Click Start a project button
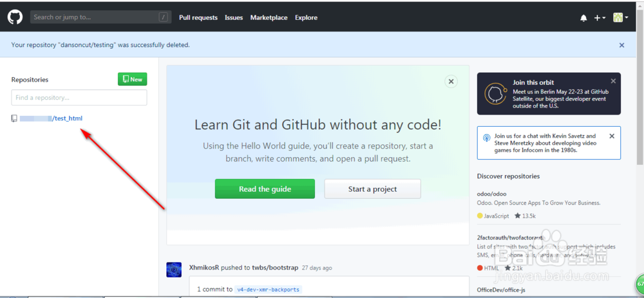The image size is (644, 298). click(x=372, y=189)
